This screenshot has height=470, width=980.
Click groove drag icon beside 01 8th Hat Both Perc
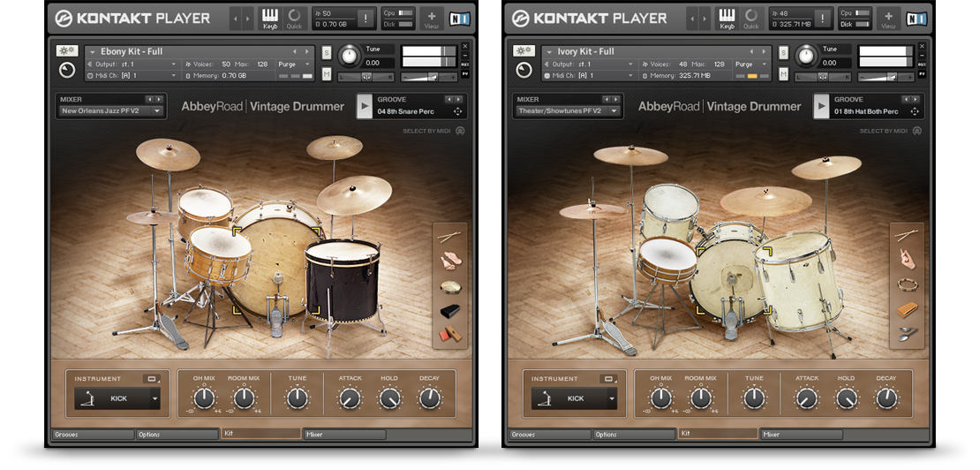point(915,111)
